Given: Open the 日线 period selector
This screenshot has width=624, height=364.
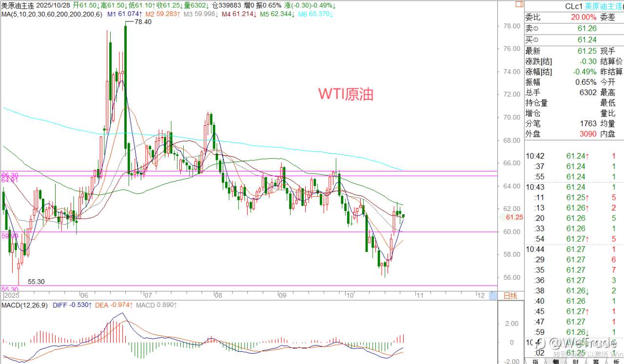Looking at the screenshot, I should [510, 296].
